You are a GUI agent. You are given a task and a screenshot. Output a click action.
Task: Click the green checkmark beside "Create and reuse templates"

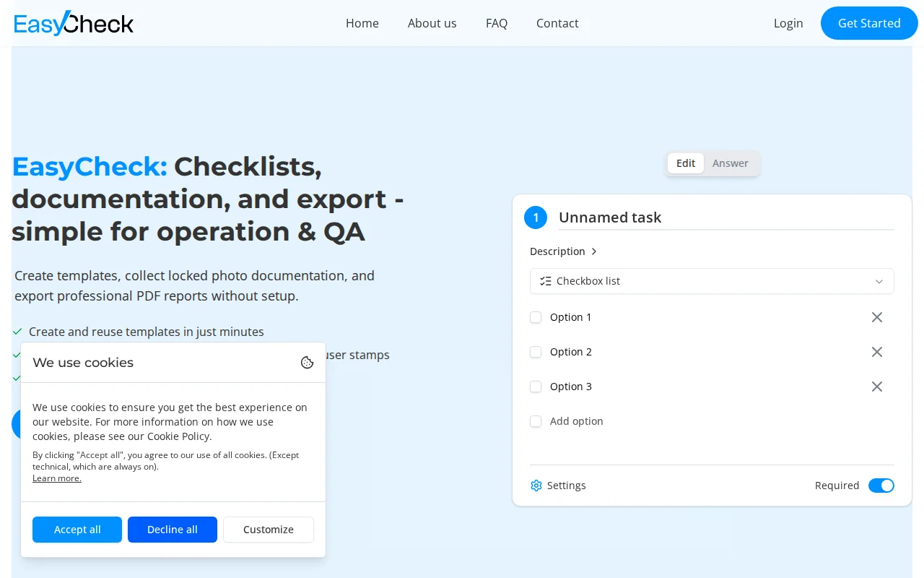pos(17,332)
